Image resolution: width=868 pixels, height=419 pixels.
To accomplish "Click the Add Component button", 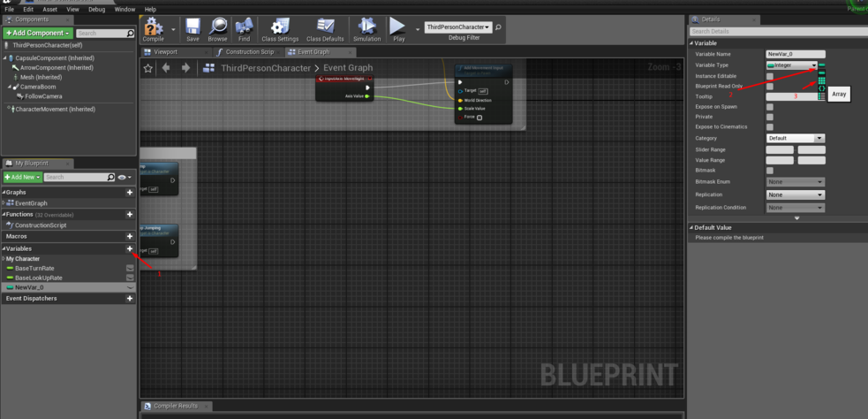I will [38, 34].
